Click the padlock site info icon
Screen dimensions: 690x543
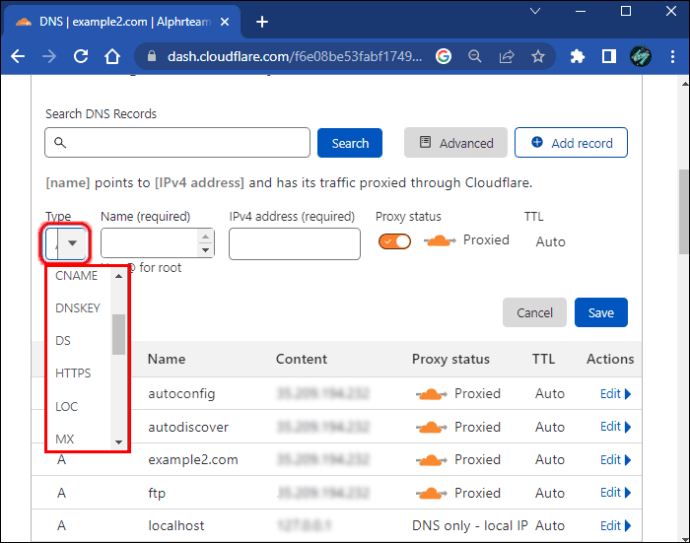coord(152,56)
